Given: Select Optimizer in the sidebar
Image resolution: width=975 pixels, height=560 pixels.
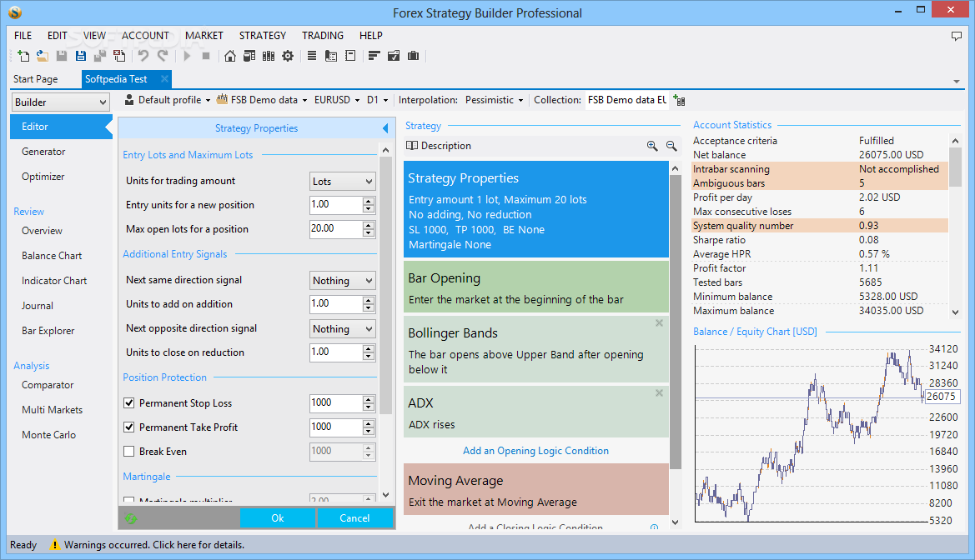Looking at the screenshot, I should click(x=43, y=177).
